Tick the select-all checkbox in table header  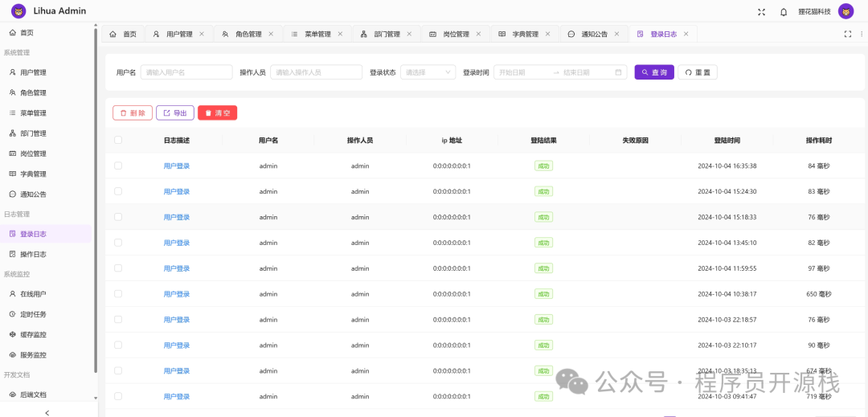coord(118,140)
